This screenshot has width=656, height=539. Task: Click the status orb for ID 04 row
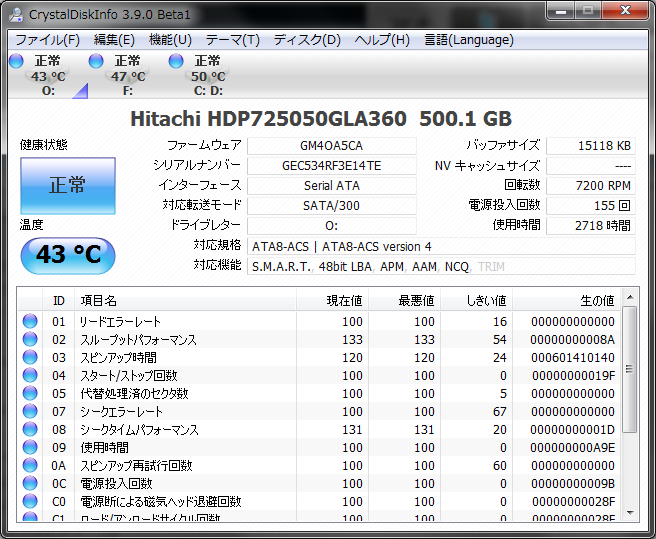(x=30, y=375)
